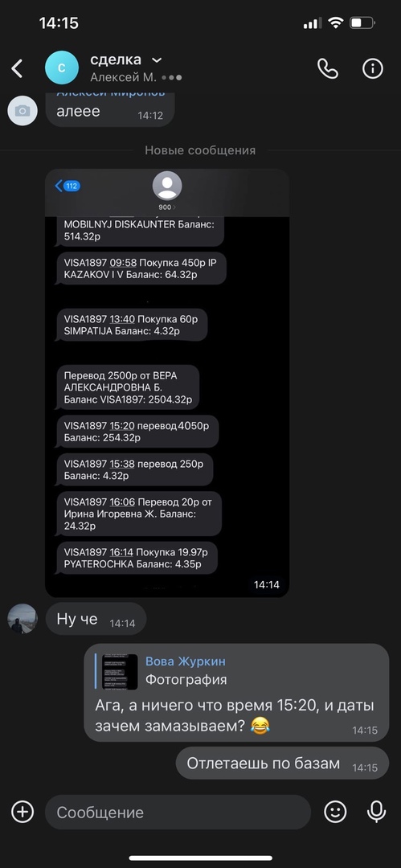Open the SMS screenshot photo message
This screenshot has width=401, height=868.
tap(167, 383)
